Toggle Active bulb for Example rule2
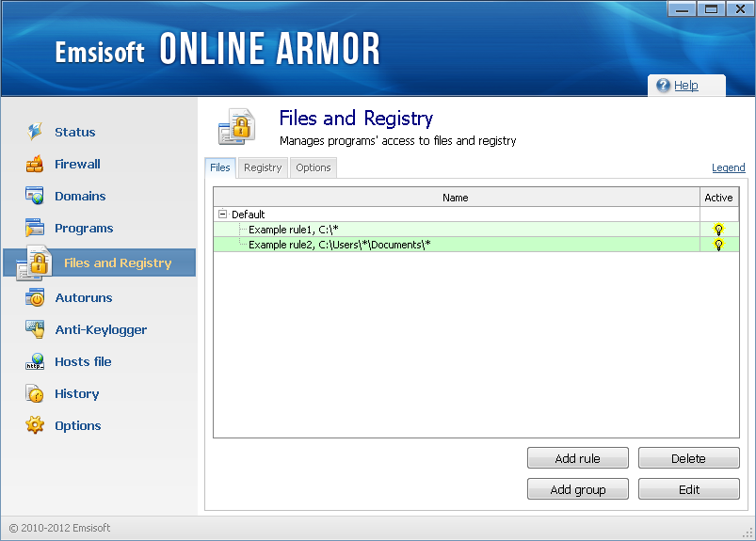The image size is (756, 541). coord(718,245)
